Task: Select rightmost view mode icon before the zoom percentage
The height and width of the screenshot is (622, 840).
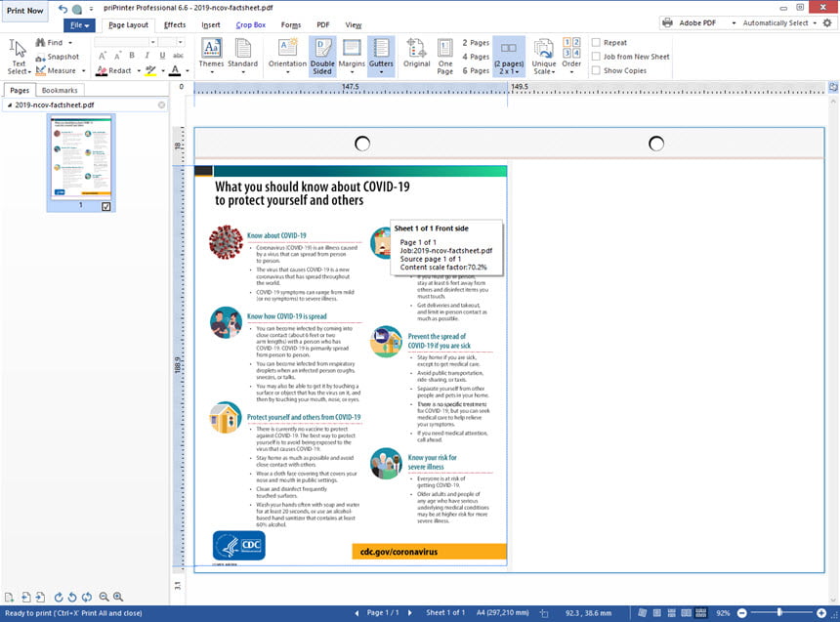Action: (x=700, y=613)
